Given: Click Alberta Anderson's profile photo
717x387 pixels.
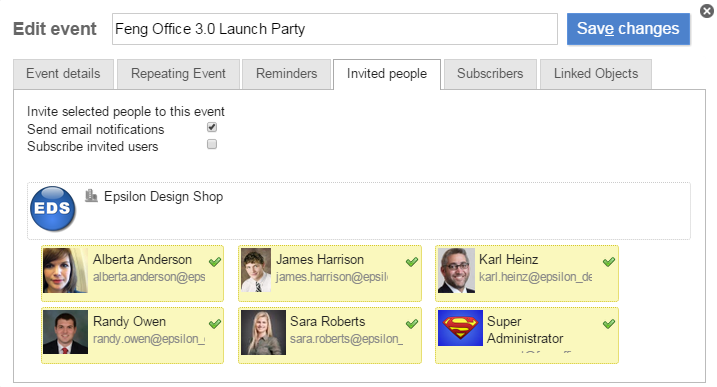Looking at the screenshot, I should (65, 270).
